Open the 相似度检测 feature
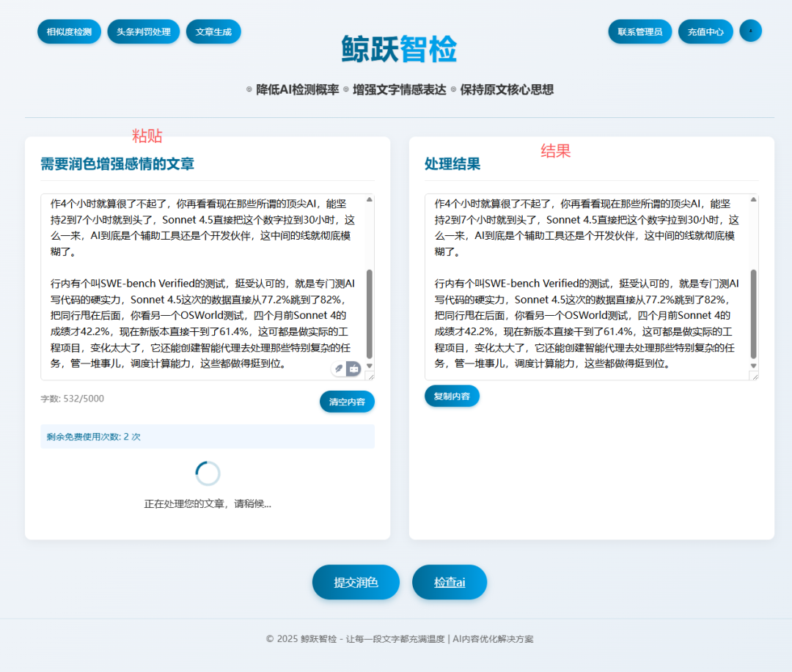This screenshot has width=792, height=672. [x=68, y=31]
